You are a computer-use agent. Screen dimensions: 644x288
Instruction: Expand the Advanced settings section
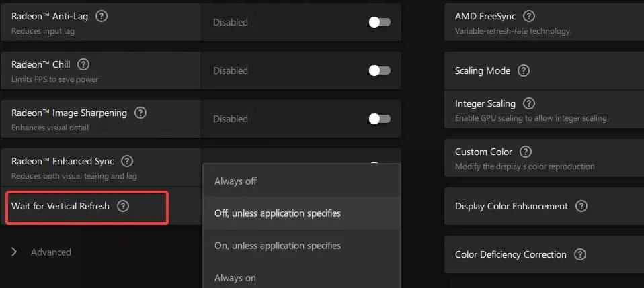coord(42,252)
